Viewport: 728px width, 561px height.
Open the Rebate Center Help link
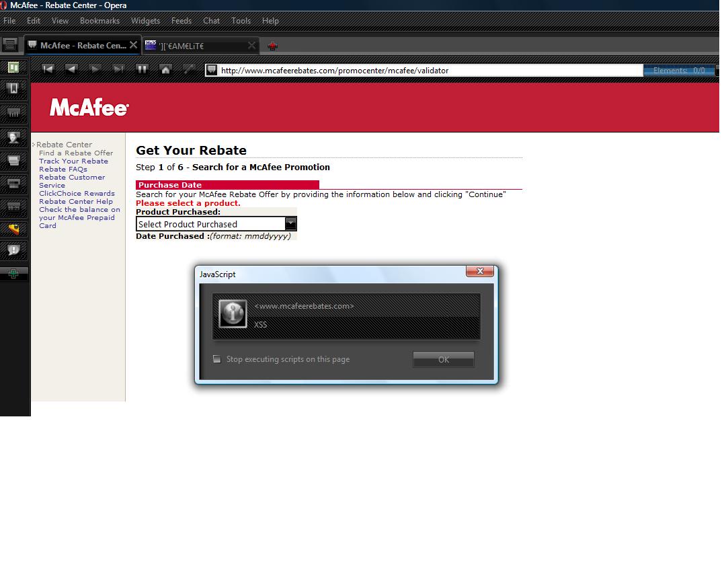(x=76, y=201)
